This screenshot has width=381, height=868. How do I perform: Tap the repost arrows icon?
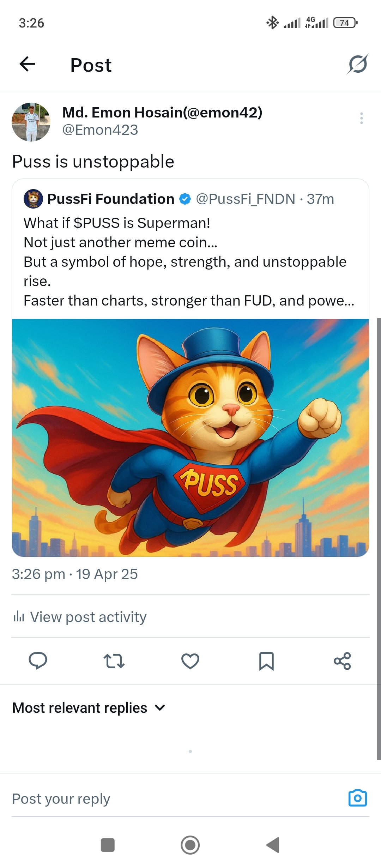tap(114, 661)
